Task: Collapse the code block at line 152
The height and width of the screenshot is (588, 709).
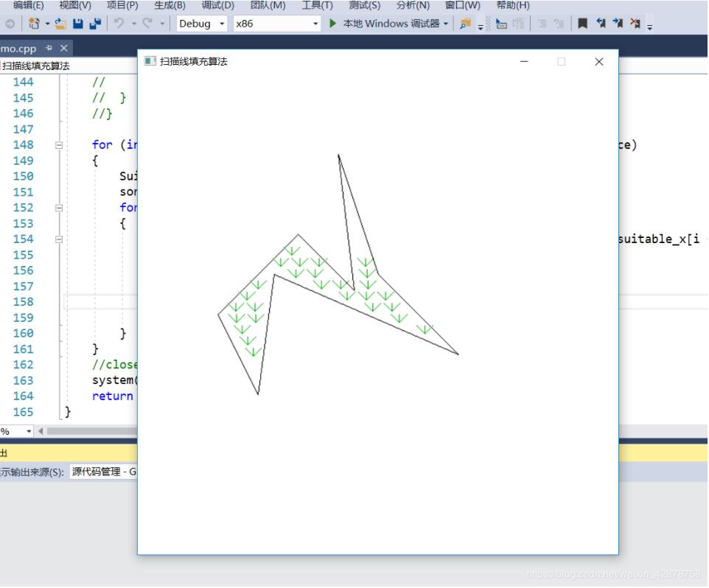Action: [59, 208]
